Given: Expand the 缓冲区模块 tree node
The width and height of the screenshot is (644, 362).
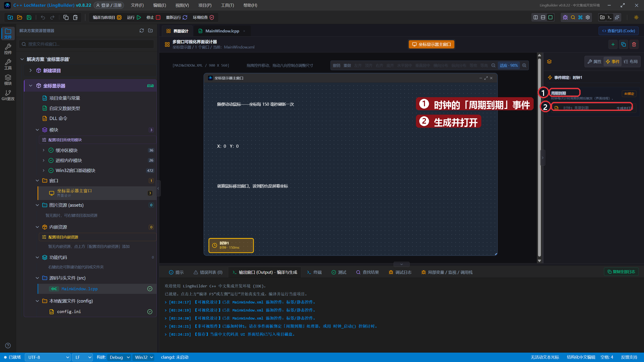Looking at the screenshot, I should click(x=44, y=150).
